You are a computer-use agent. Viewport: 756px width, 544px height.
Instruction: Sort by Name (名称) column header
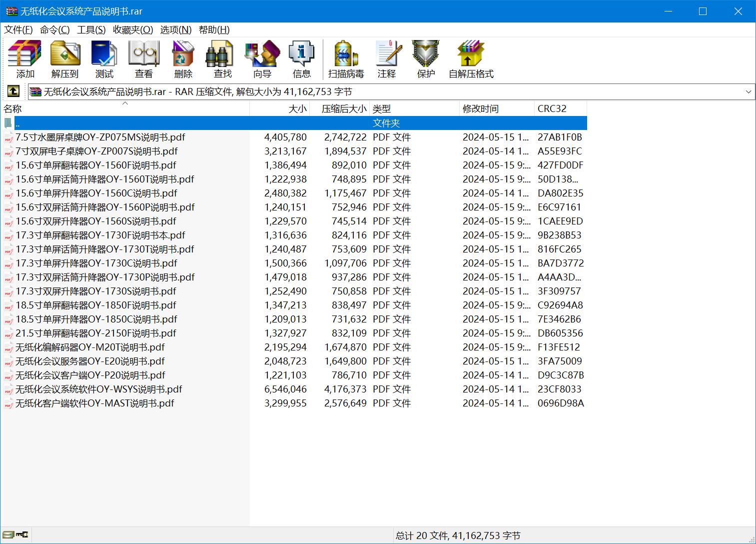pos(125,108)
